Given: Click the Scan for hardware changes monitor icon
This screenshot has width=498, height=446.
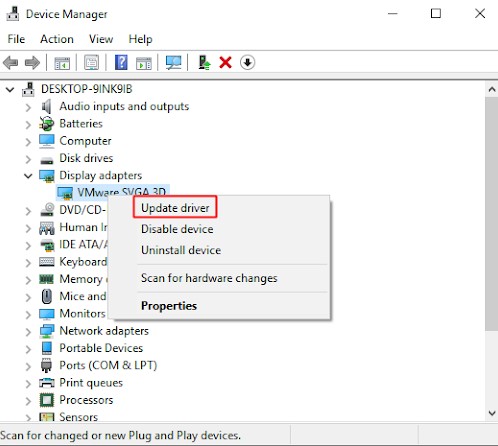Looking at the screenshot, I should 173,62.
